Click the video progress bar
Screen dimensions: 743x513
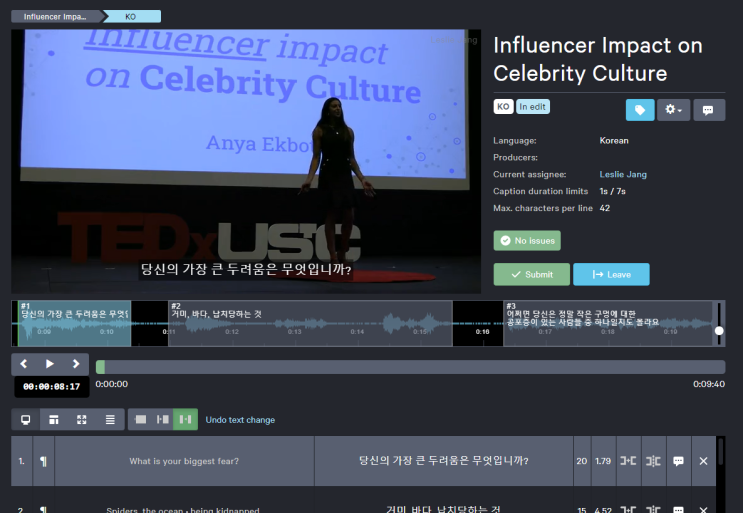pyautogui.click(x=410, y=367)
